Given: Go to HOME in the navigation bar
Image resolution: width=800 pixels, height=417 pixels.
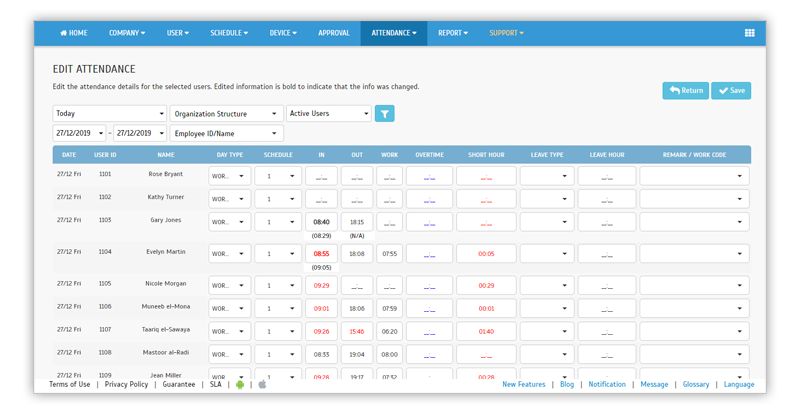Looking at the screenshot, I should (x=74, y=33).
